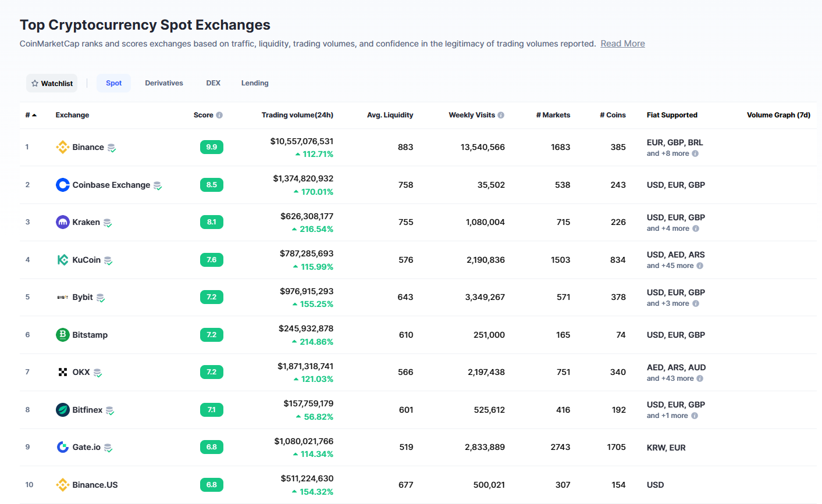Click the OKX checkered logo icon

click(62, 372)
